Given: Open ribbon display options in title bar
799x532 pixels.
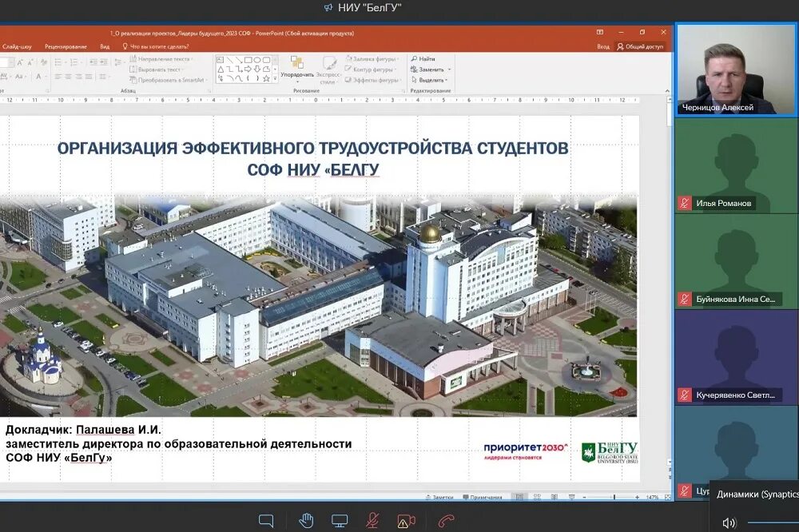Looking at the screenshot, I should 600,32.
